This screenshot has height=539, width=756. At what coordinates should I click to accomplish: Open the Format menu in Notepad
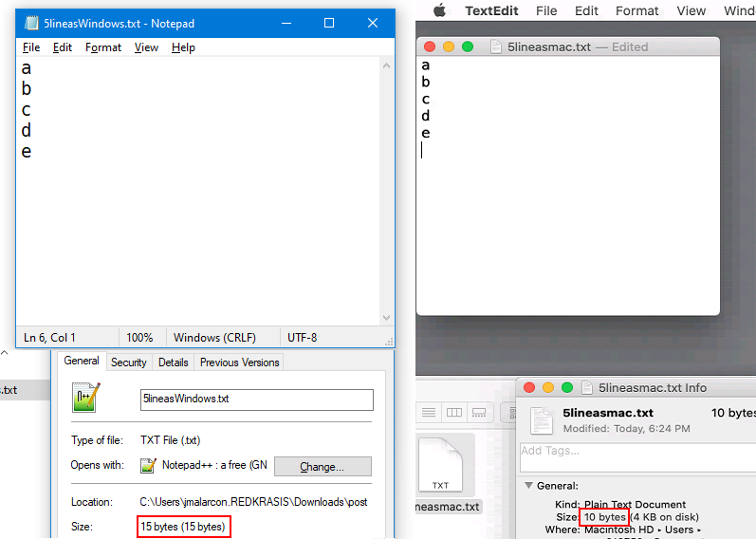point(103,47)
